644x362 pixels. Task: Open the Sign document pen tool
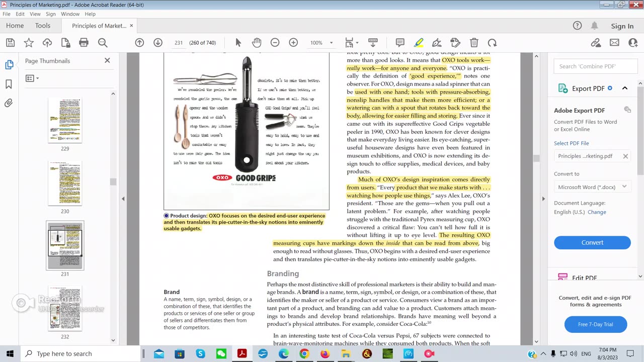(437, 43)
